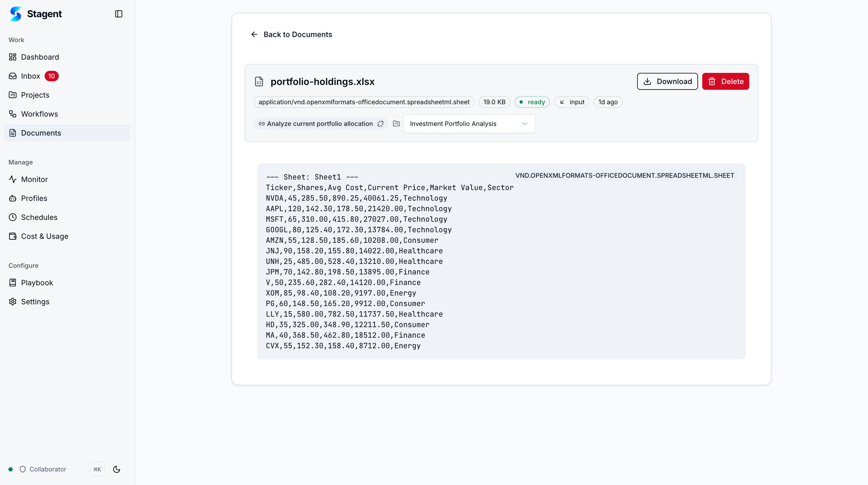The height and width of the screenshot is (485, 868).
Task: Click the shield icon next to Collaborator
Action: pos(22,469)
